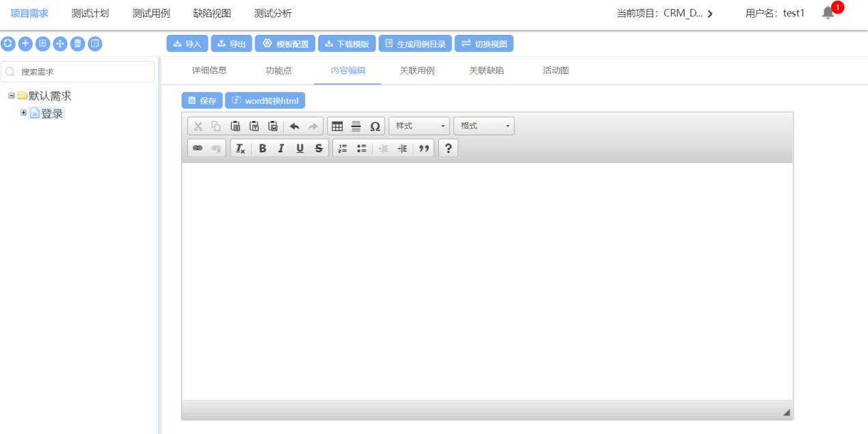Insert a link using chain icon
Screen dimensions: 868x434
198,148
